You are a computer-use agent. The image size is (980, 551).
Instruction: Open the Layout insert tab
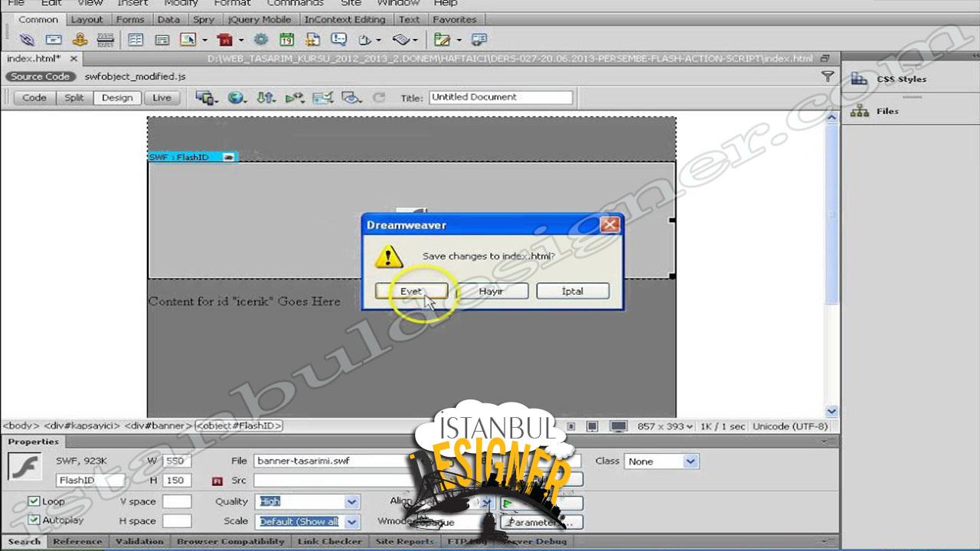pyautogui.click(x=87, y=19)
